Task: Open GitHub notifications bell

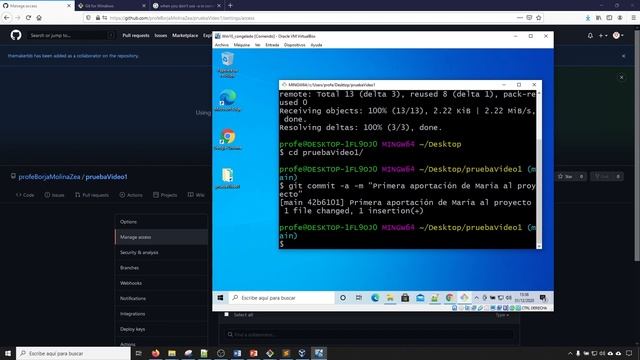Action: [x=590, y=36]
